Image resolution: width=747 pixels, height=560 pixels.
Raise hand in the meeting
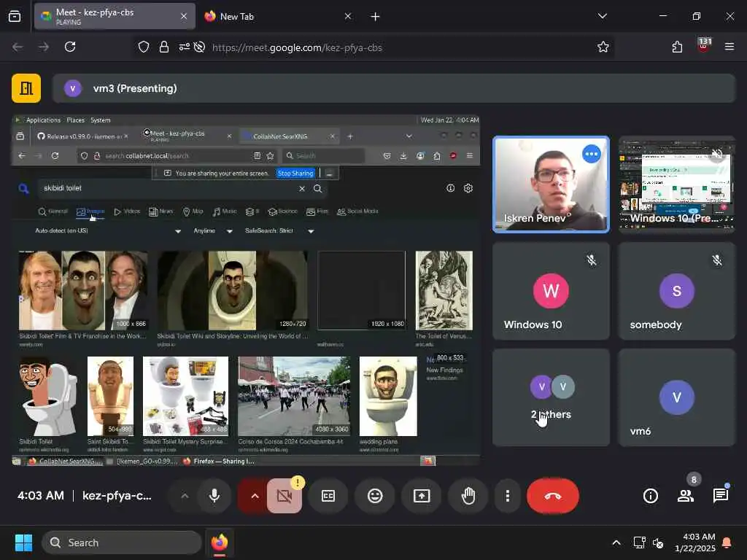468,496
